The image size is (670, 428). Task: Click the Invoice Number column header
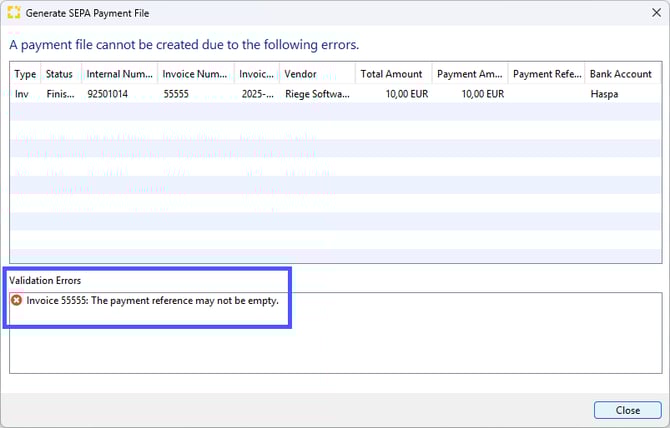[196, 74]
